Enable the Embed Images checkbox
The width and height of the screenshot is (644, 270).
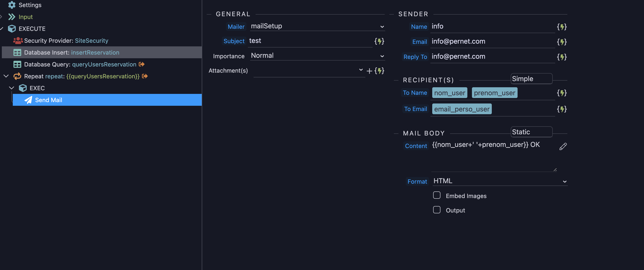(437, 195)
